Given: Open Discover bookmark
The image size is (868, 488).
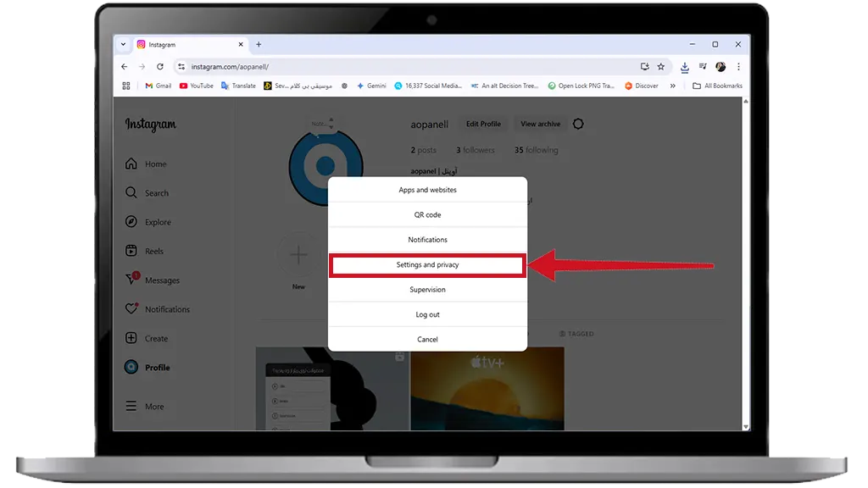Looking at the screenshot, I should coord(642,86).
